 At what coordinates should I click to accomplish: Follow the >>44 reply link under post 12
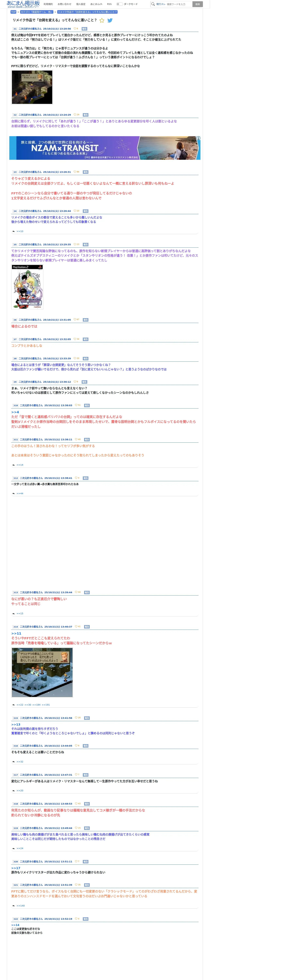coord(20,493)
